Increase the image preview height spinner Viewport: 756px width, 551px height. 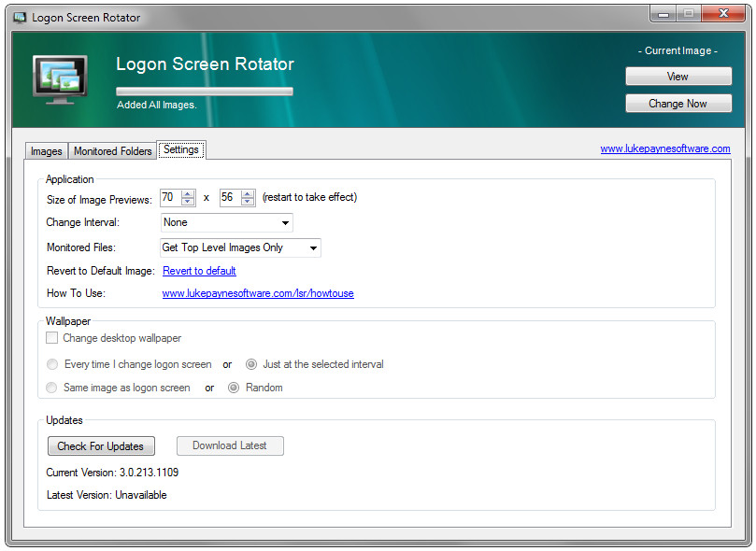(x=248, y=194)
